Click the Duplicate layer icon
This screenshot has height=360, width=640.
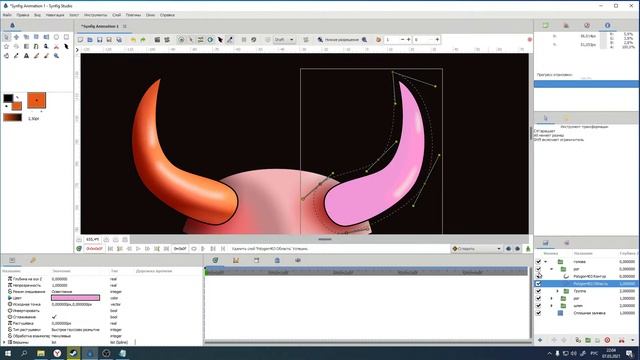click(578, 340)
